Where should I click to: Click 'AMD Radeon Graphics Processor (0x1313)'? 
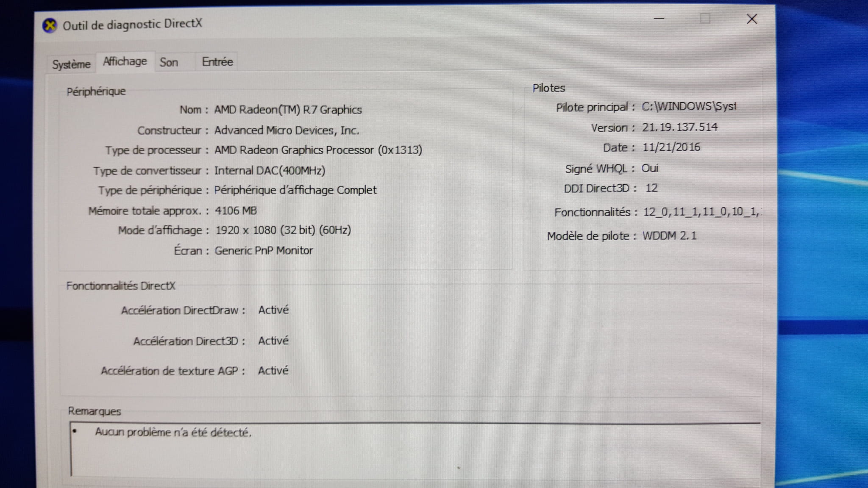pyautogui.click(x=318, y=150)
